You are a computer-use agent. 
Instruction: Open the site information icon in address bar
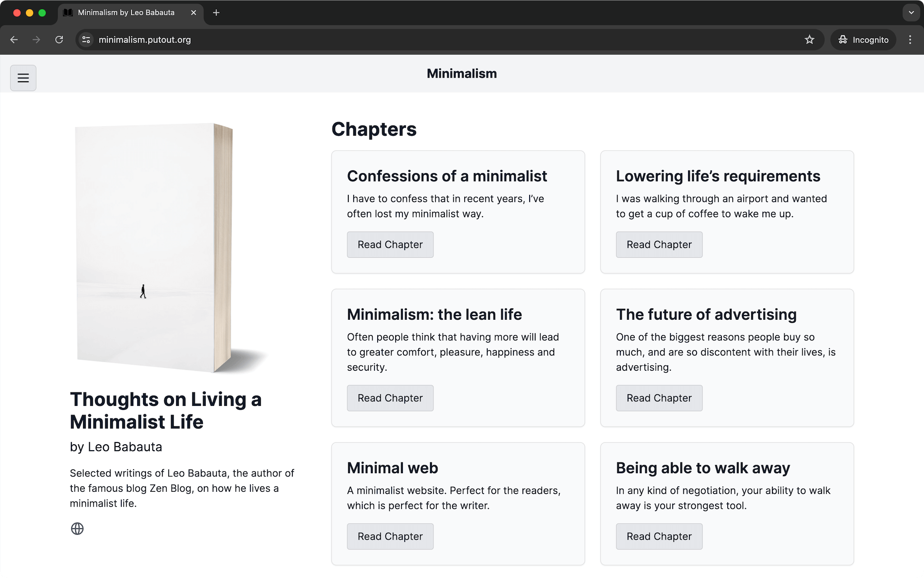[86, 40]
